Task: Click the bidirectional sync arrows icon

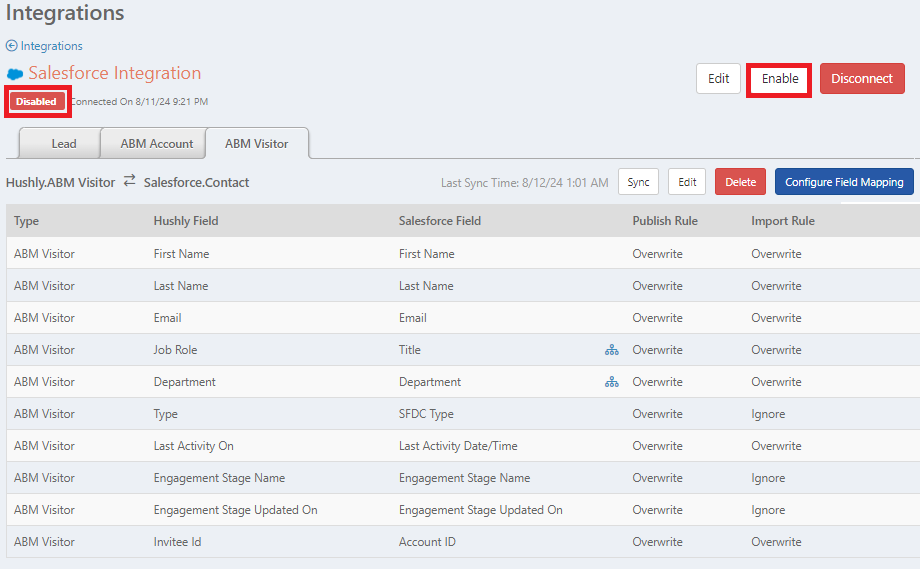Action: tap(130, 181)
